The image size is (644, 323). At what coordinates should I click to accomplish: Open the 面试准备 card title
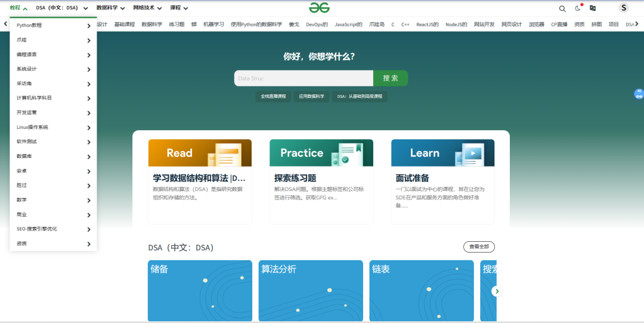[x=413, y=178]
